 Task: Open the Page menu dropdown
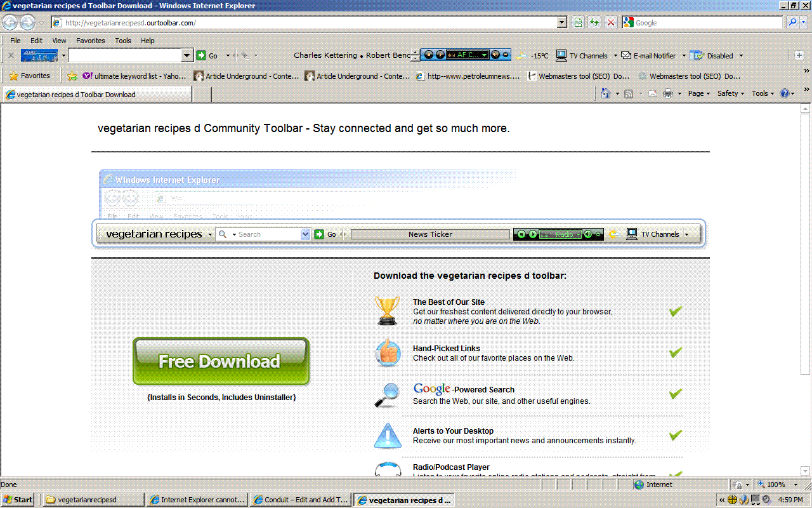(x=698, y=93)
